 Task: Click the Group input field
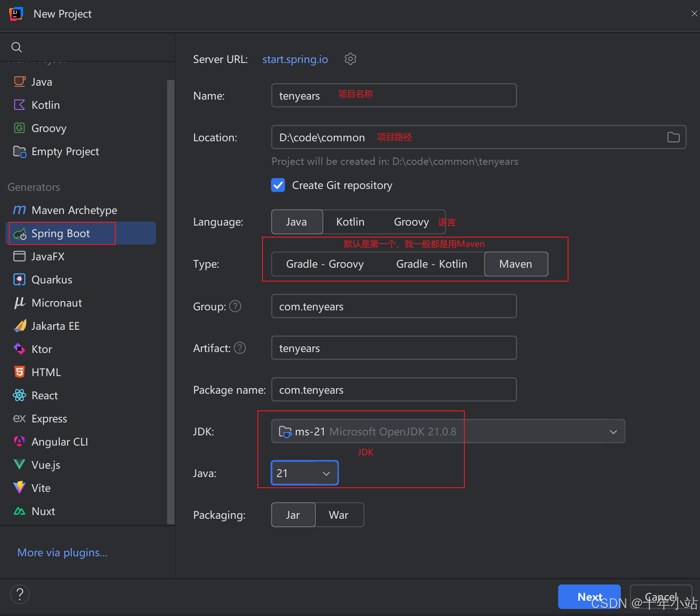[x=394, y=306]
